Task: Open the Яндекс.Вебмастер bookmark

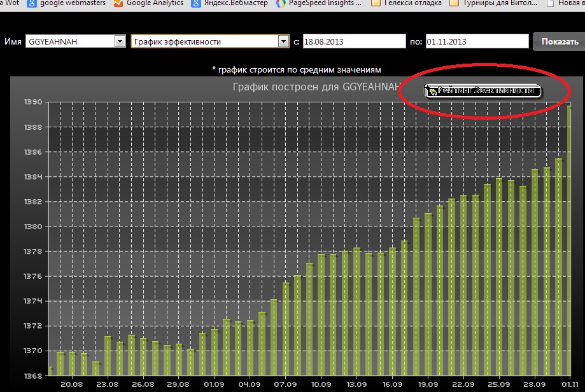Action: click(230, 3)
